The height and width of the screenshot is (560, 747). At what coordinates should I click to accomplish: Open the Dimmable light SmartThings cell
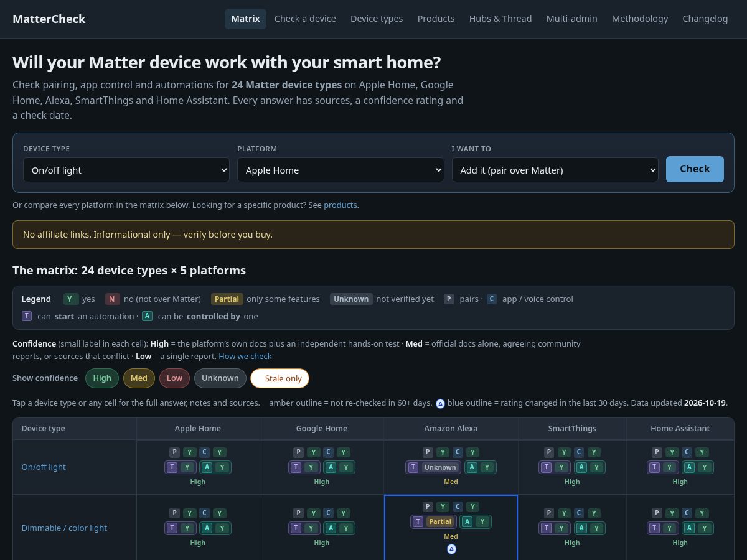pos(572,528)
